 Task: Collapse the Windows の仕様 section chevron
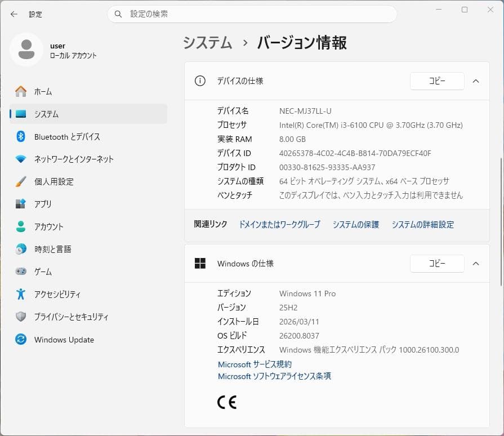pos(476,264)
